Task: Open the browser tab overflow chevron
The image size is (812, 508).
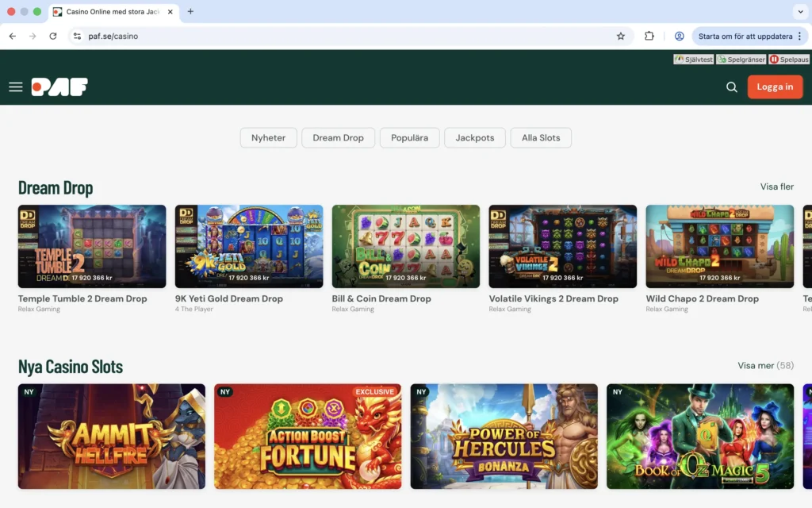Action: tap(801, 12)
